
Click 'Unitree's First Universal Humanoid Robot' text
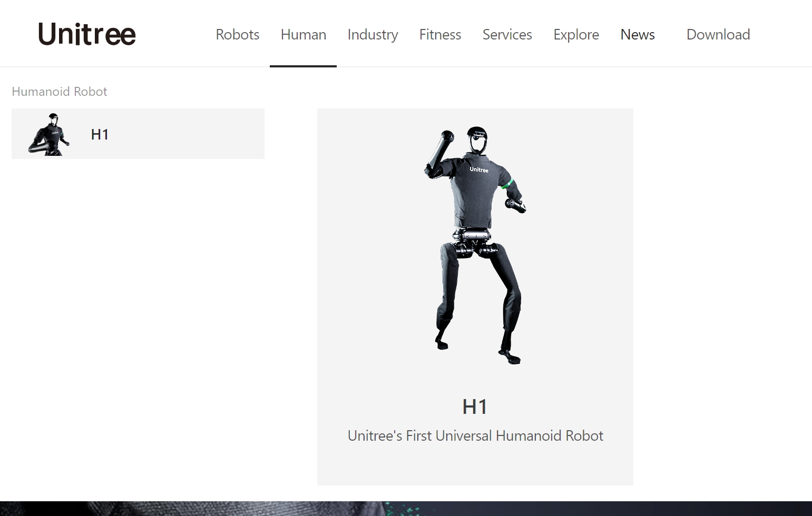point(475,436)
